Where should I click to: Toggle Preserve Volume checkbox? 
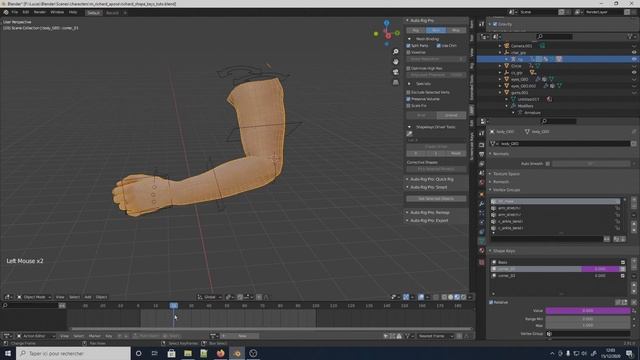(409, 99)
